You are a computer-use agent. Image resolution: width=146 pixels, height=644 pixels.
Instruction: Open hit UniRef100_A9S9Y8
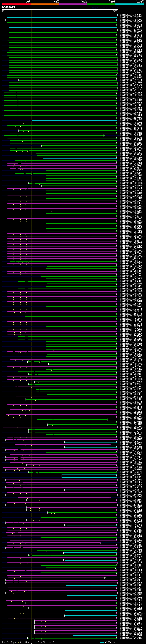point(131,17)
